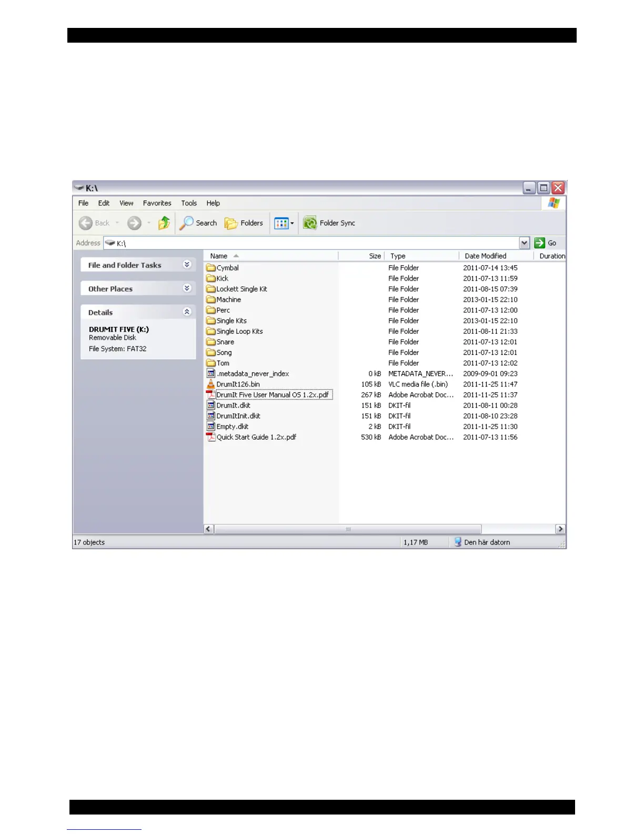Click the 2013-01-15 22:10 date of Machine
The height and width of the screenshot is (834, 644).
[490, 300]
